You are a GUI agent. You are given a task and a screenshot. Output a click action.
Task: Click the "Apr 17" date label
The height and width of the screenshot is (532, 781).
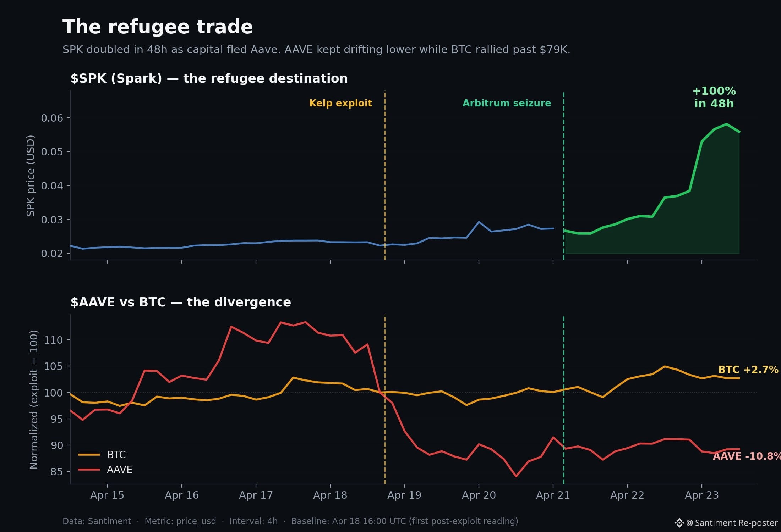(x=256, y=495)
